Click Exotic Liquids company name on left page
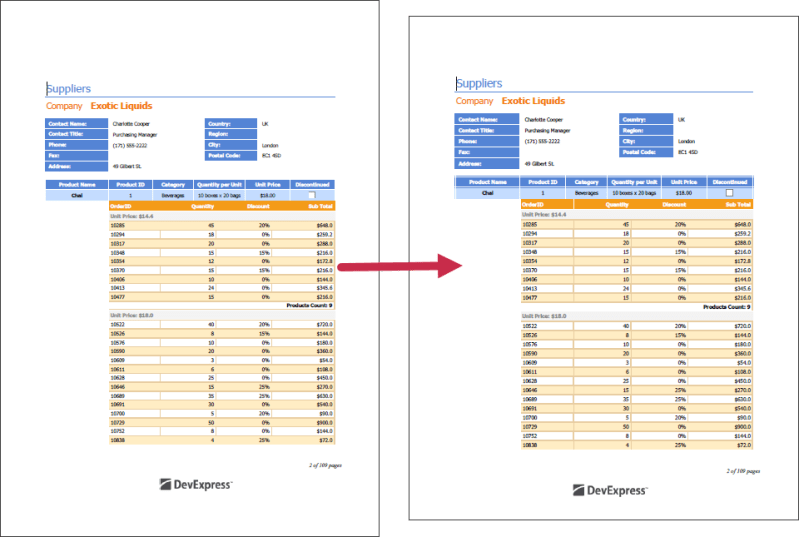799x537 pixels. point(121,106)
